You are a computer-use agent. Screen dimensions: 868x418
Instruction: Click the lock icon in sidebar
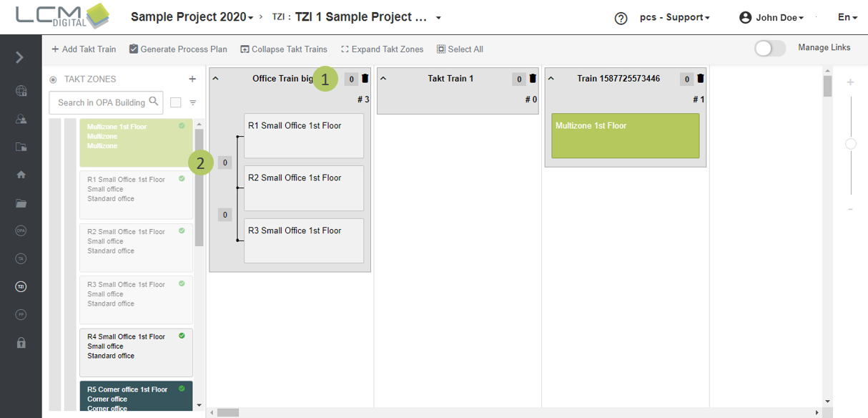(x=21, y=343)
